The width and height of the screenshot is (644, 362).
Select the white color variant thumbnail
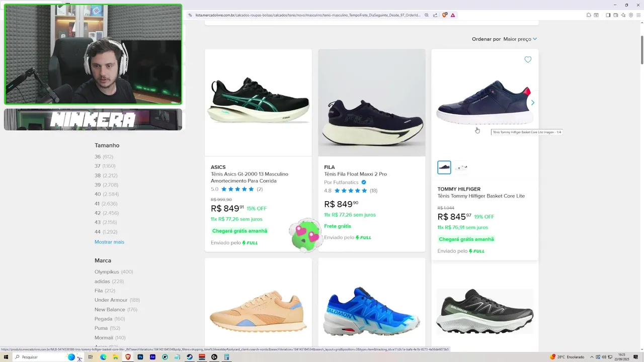pos(461,167)
